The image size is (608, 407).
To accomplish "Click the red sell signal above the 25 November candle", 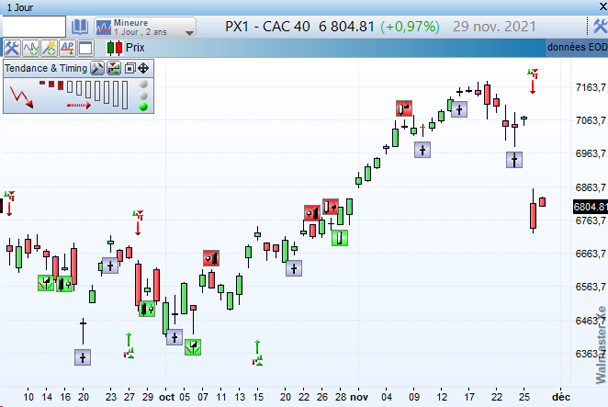I will 533,81.
